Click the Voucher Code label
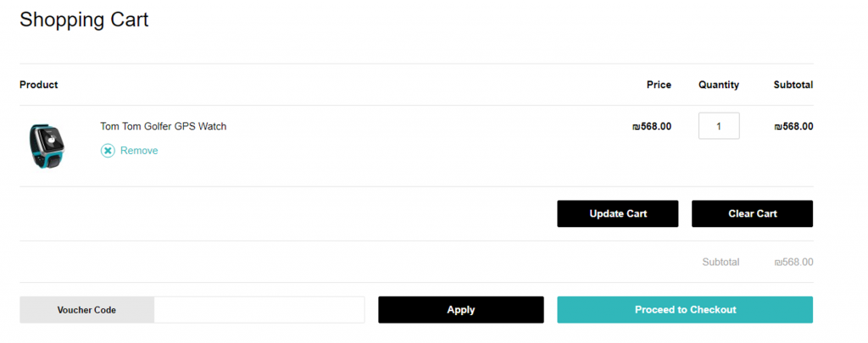 coord(86,310)
